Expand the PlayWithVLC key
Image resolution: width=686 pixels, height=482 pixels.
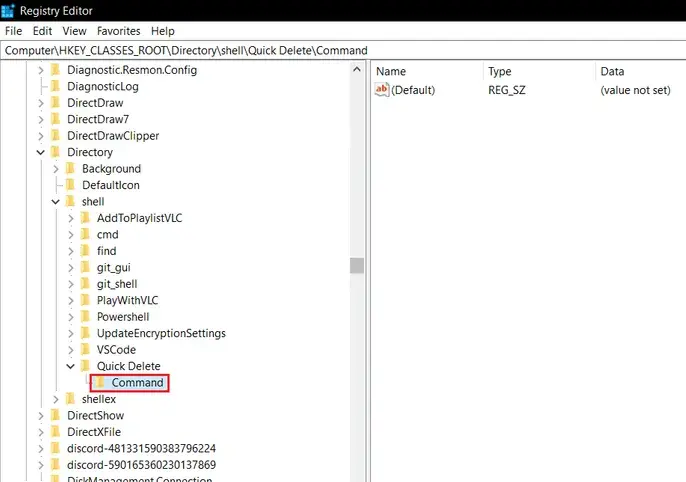point(71,300)
